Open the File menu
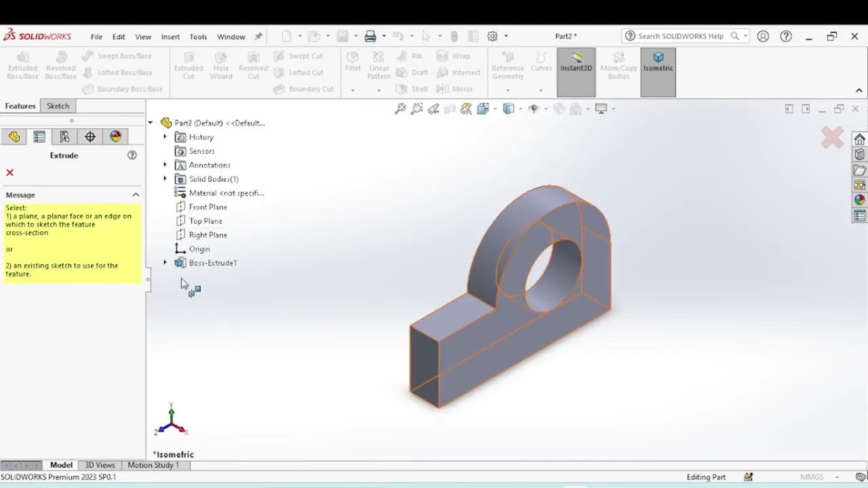The width and height of the screenshot is (868, 488). [96, 37]
